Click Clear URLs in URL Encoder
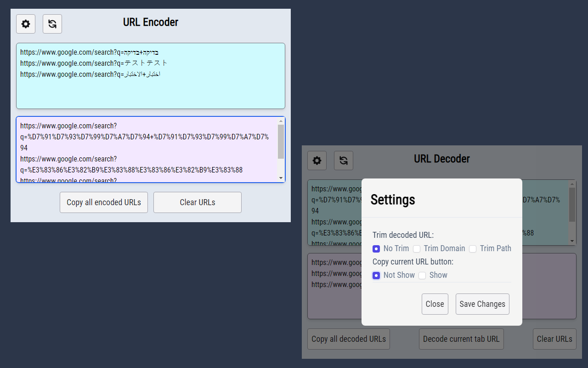Image resolution: width=588 pixels, height=368 pixels. [198, 202]
